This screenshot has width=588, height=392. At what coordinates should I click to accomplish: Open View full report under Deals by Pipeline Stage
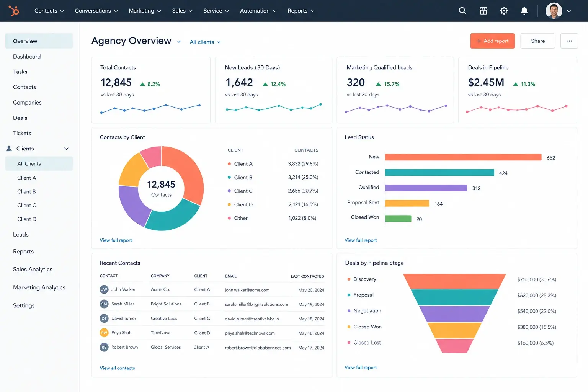click(x=361, y=367)
